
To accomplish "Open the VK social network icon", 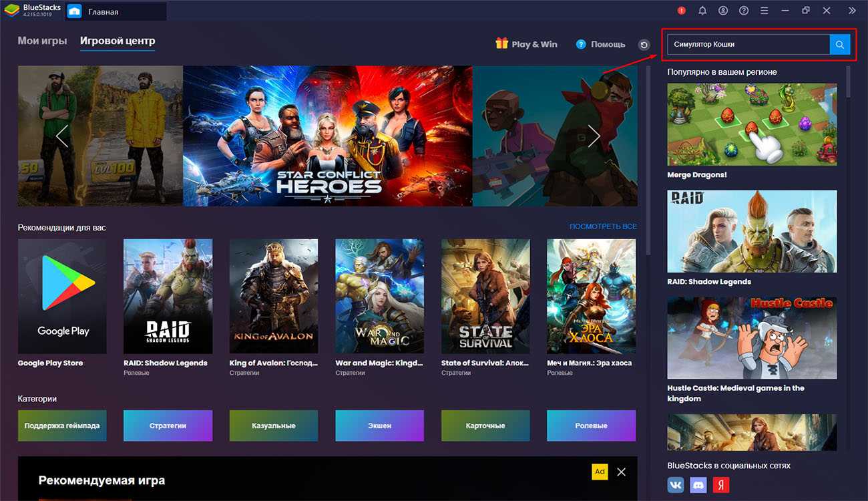I will pos(676,484).
